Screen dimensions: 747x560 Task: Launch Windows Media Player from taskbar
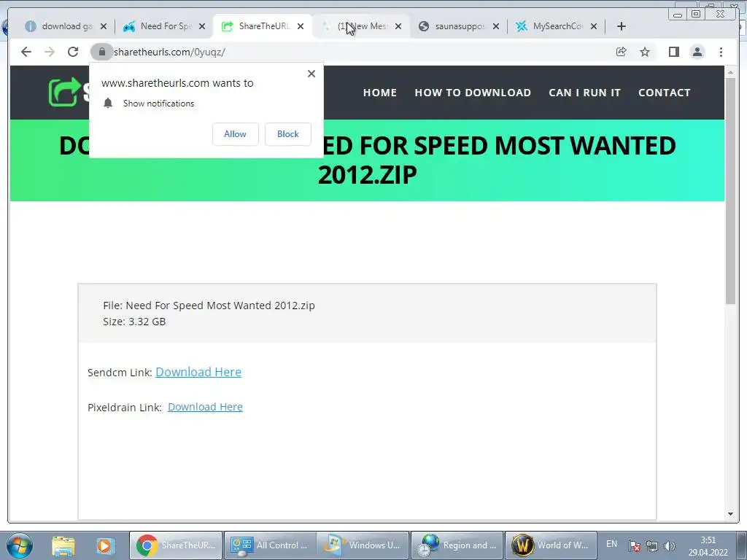pyautogui.click(x=105, y=545)
